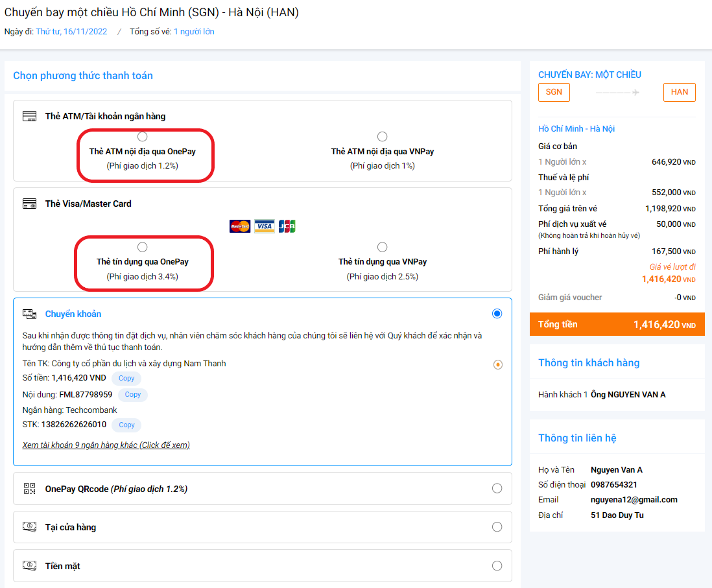This screenshot has width=712, height=588.
Task: Click the QR code icon beside OnePay QRcode
Action: tap(29, 489)
